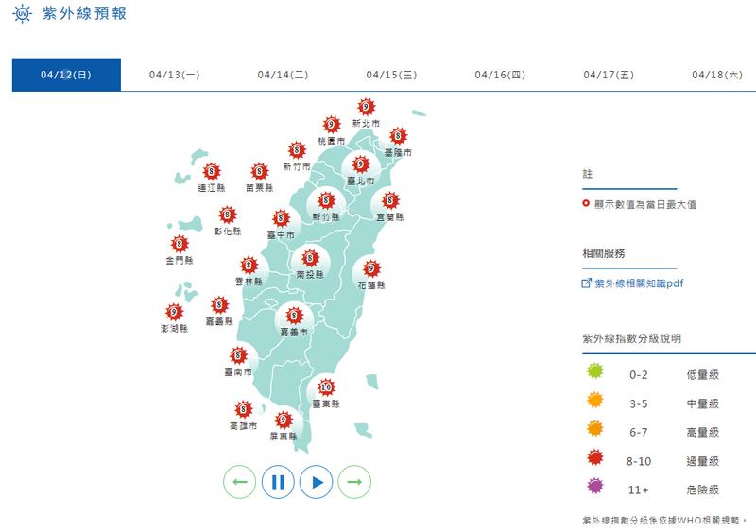Click the Kaohsiung City UV sun icon
Screen dimensions: 756x532
click(244, 409)
